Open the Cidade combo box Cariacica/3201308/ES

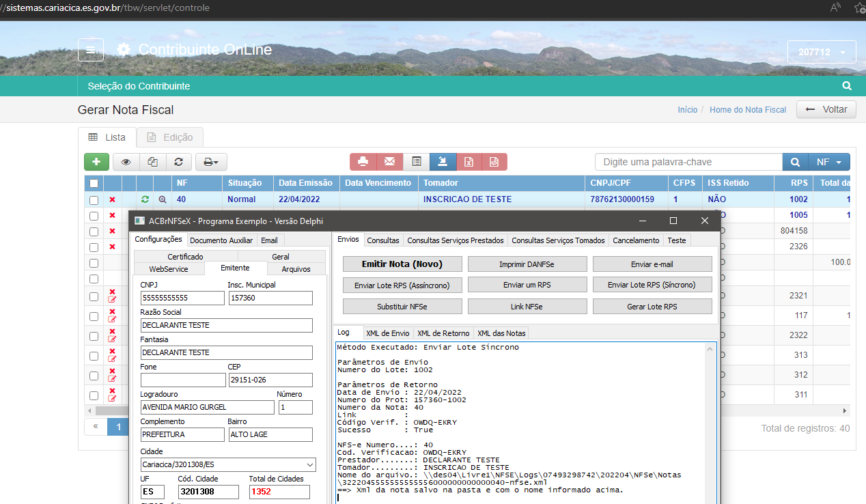[x=228, y=464]
